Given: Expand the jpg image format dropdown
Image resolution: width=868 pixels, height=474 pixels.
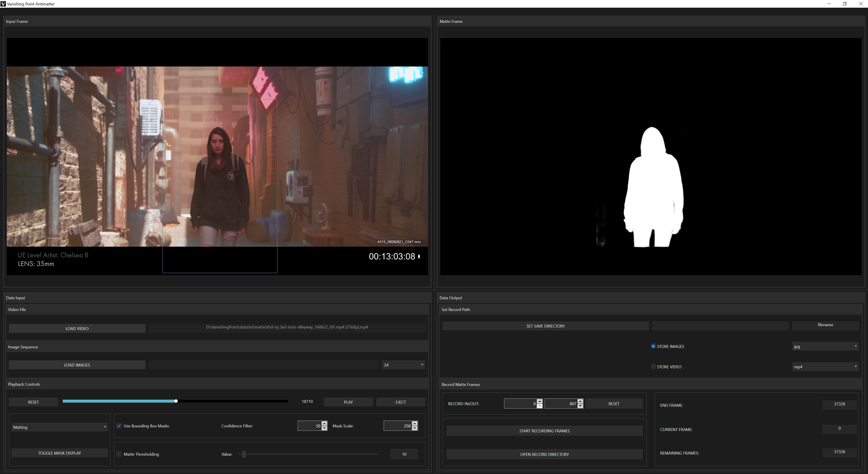Looking at the screenshot, I should pyautogui.click(x=825, y=346).
